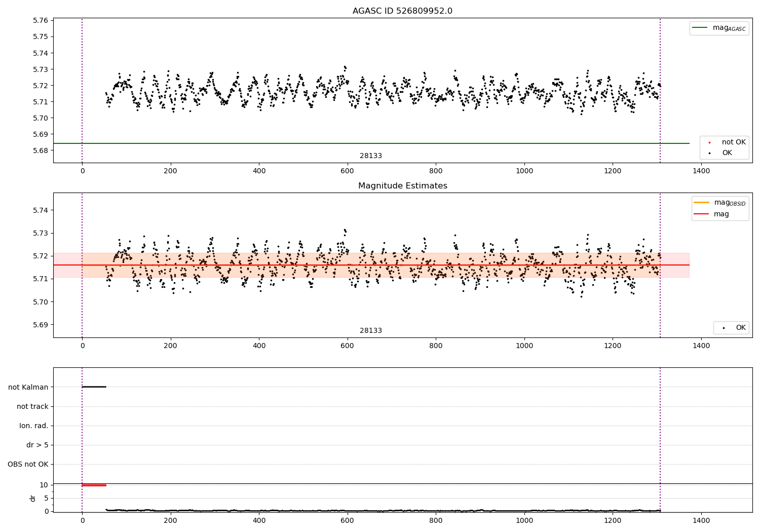Click the red dot marker beside "not OK"
The image size is (760, 532).
709,143
